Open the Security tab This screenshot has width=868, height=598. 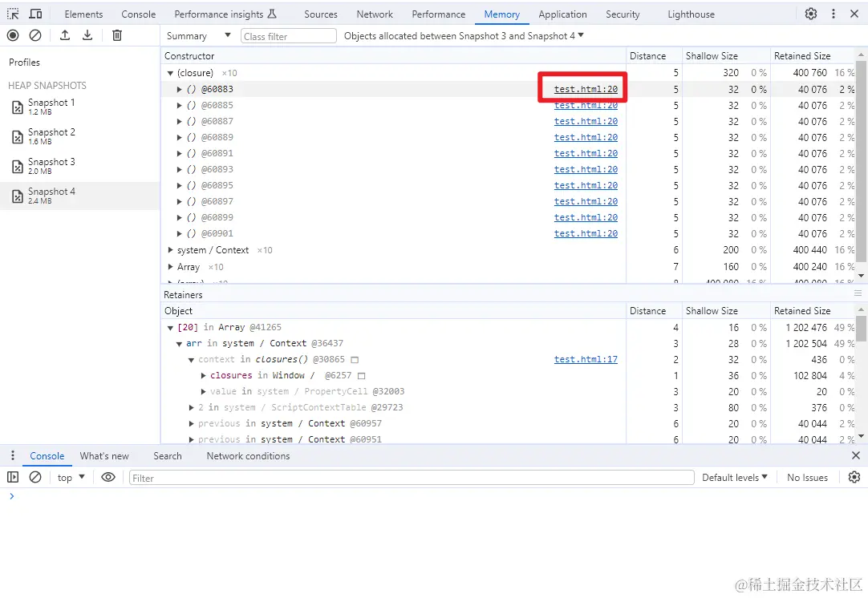pyautogui.click(x=623, y=14)
